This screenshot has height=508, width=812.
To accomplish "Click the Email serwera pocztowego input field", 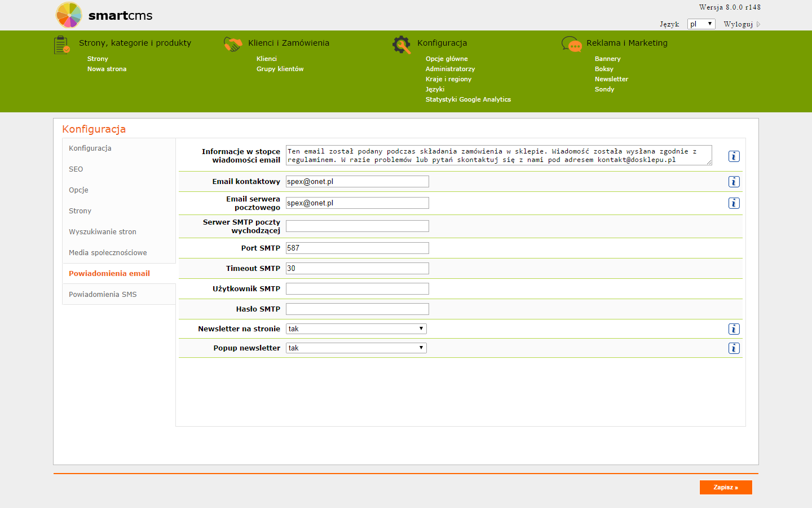I will [x=358, y=203].
